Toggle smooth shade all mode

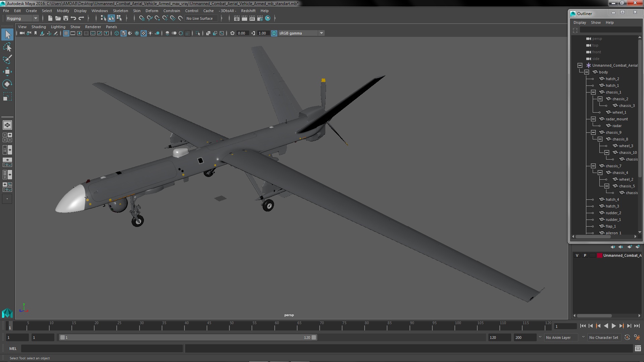pos(123,33)
